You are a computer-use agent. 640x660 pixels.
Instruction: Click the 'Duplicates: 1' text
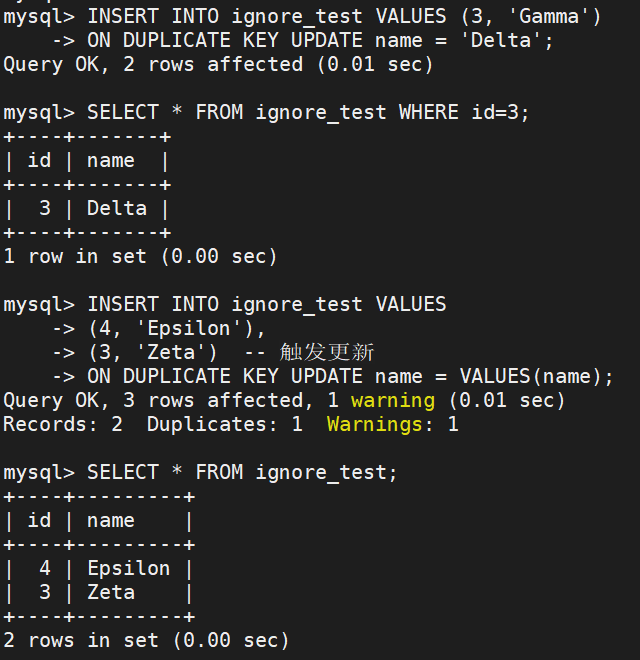point(224,424)
